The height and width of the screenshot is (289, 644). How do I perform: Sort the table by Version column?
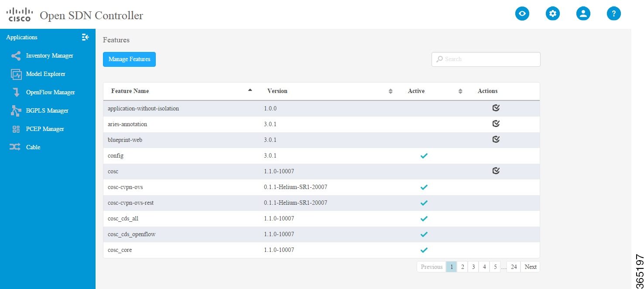(390, 91)
